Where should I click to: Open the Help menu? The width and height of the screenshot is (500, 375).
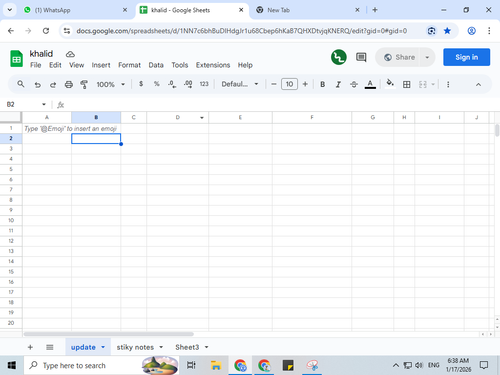point(245,65)
